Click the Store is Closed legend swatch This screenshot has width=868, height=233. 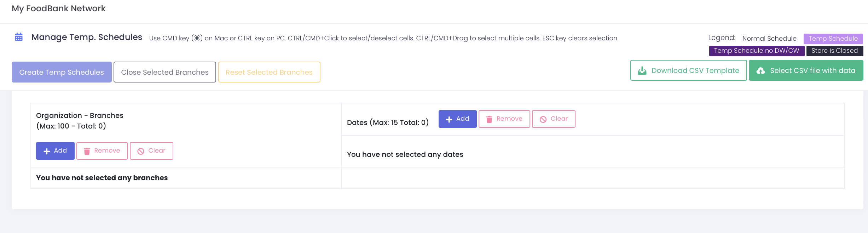(x=834, y=51)
